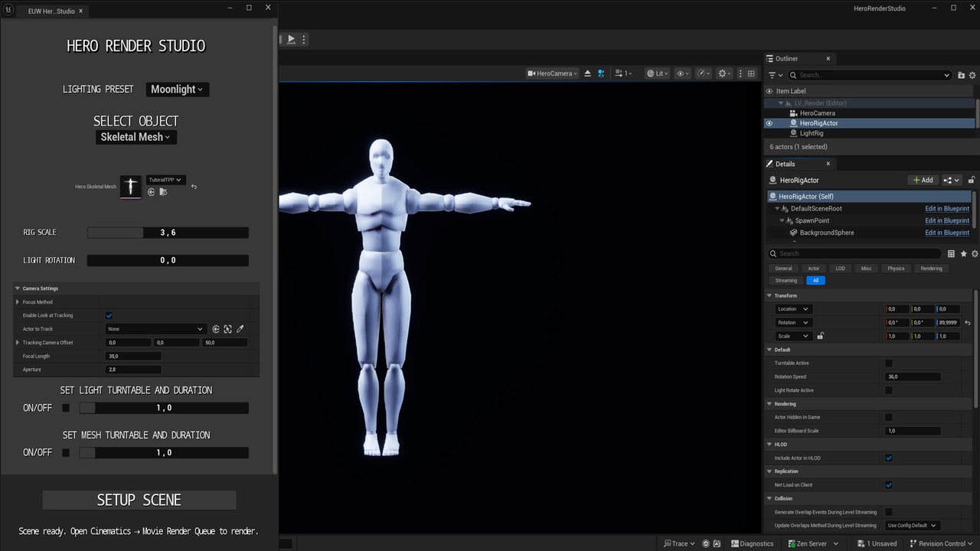
Task: Click the Add component button
Action: 923,180
